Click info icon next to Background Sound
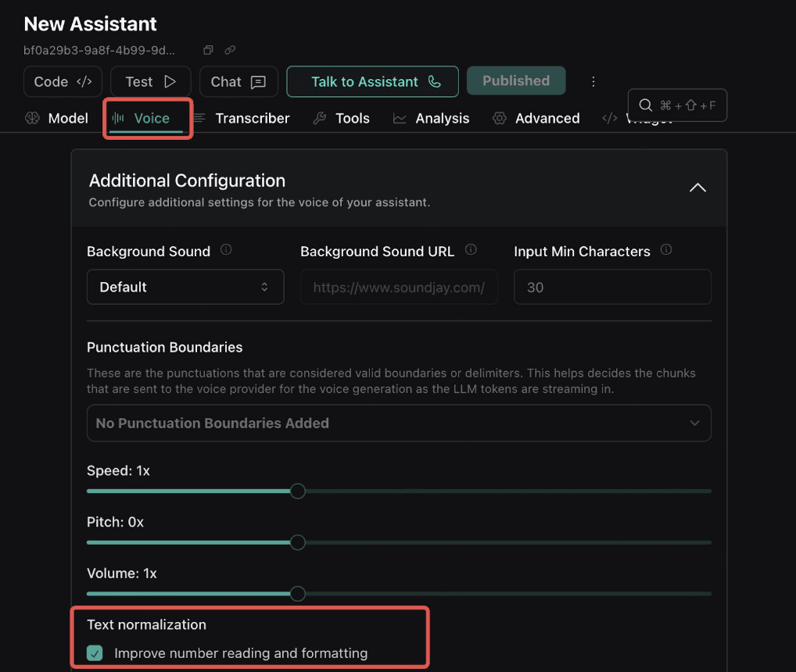This screenshot has height=672, width=796. click(226, 250)
